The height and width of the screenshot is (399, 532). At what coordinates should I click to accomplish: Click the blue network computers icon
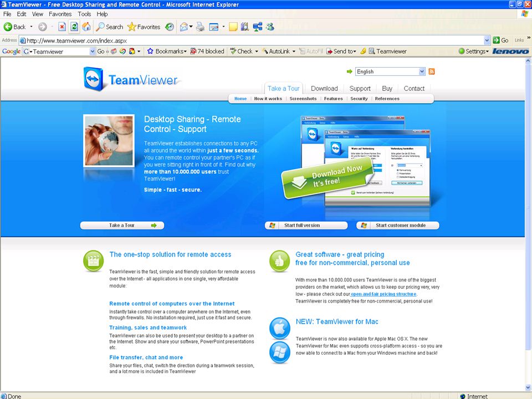[258, 27]
